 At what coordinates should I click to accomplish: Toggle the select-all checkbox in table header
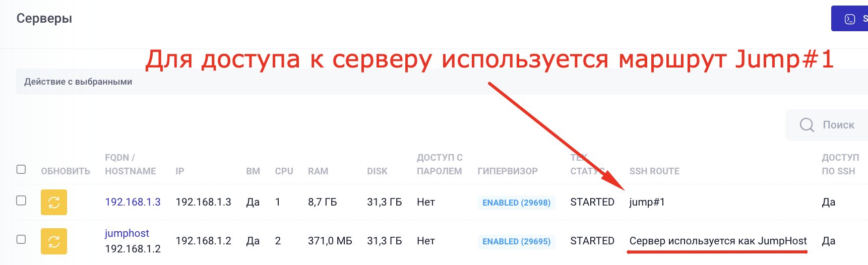coord(21,169)
